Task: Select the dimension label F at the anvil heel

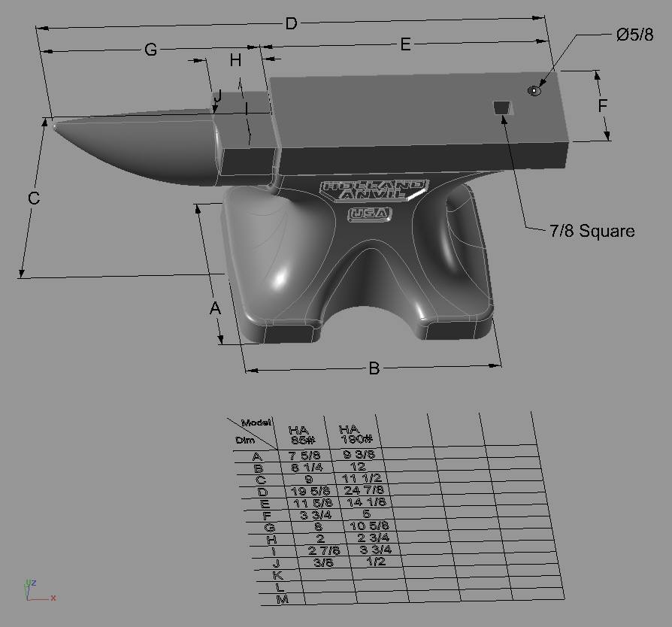Action: tap(603, 105)
